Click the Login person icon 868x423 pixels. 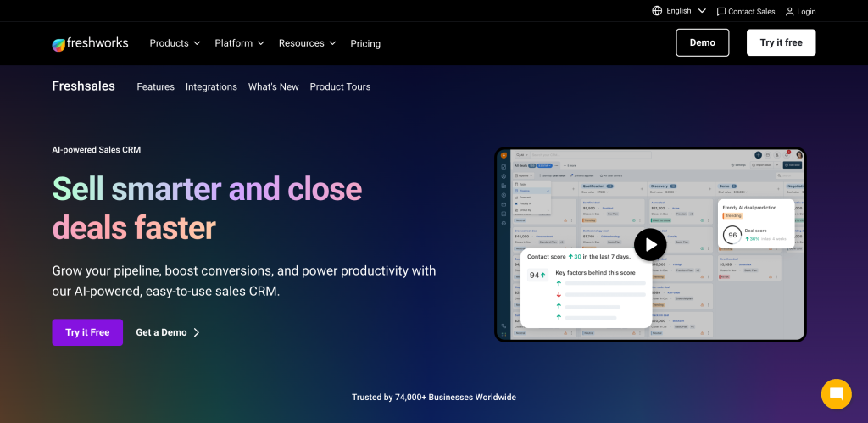point(790,12)
